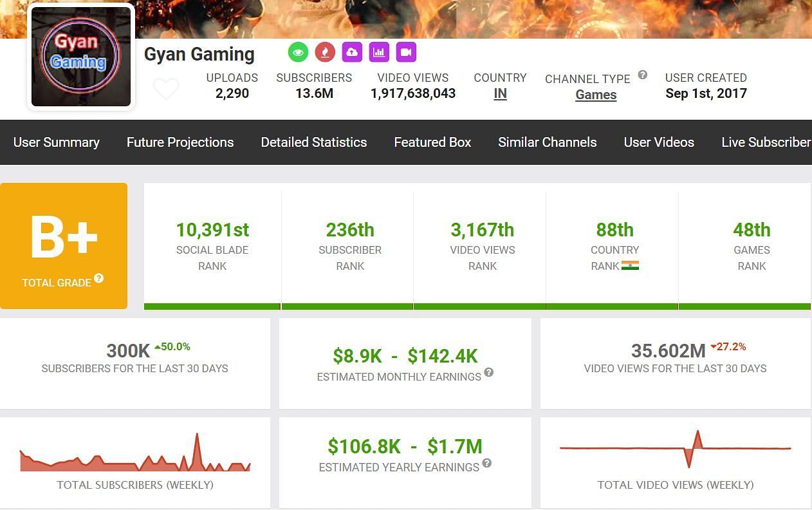Click the green eye badge icon
812x510 pixels.
[x=298, y=52]
